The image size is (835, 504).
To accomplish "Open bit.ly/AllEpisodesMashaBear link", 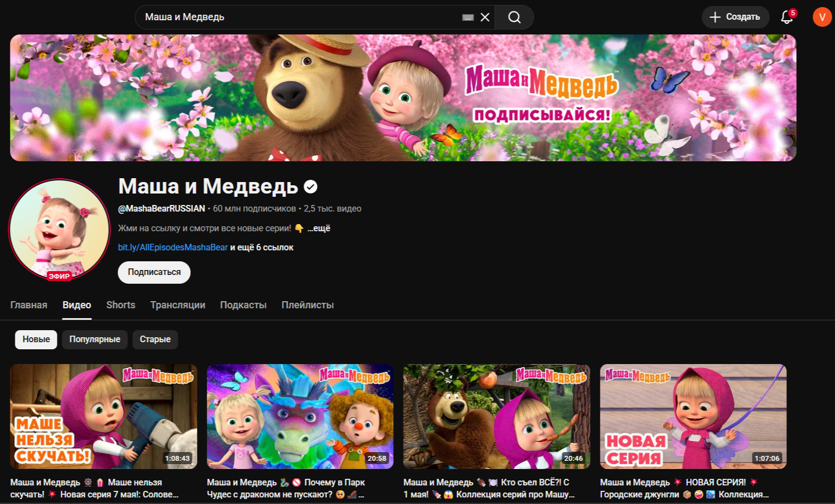I will click(173, 247).
